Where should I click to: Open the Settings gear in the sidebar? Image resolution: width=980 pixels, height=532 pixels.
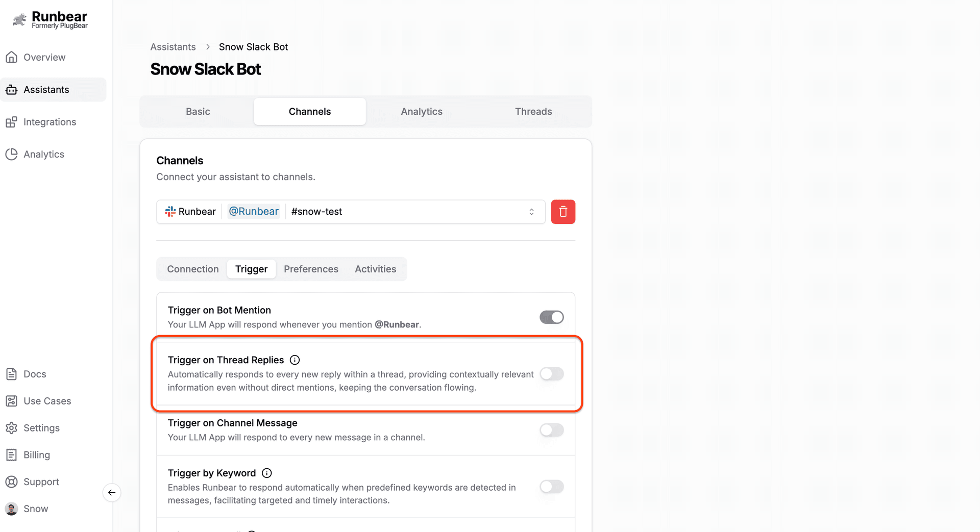pyautogui.click(x=41, y=428)
